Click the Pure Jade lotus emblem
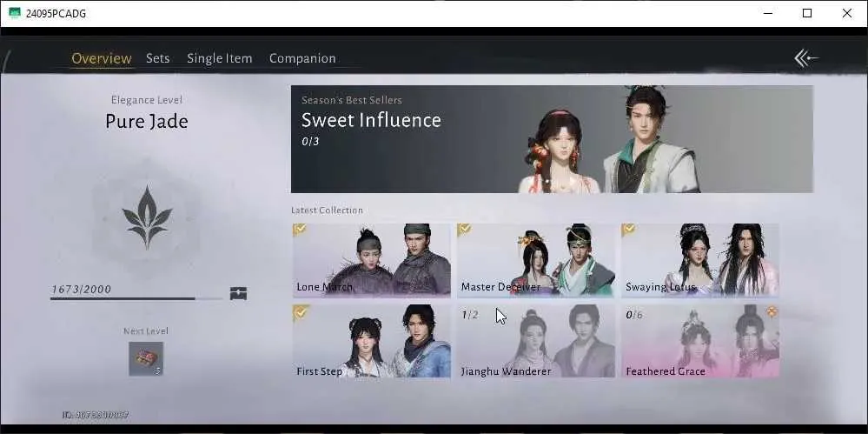This screenshot has height=434, width=868. coord(147,217)
